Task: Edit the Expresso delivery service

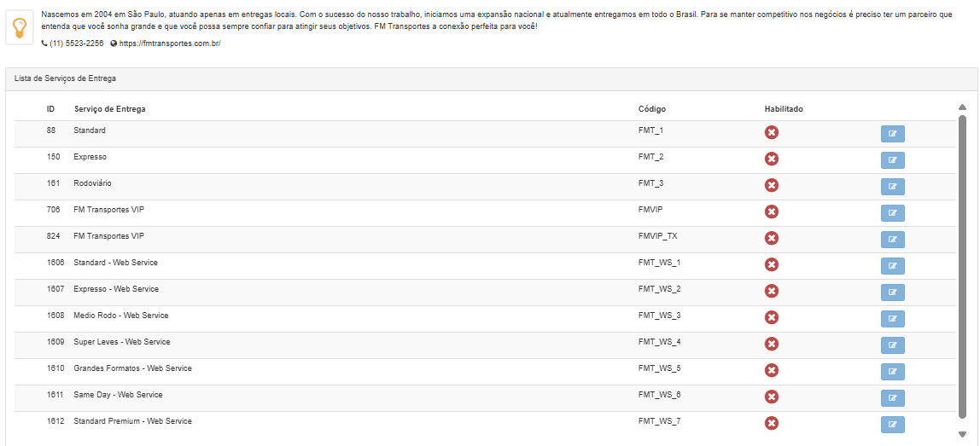Action: point(892,160)
